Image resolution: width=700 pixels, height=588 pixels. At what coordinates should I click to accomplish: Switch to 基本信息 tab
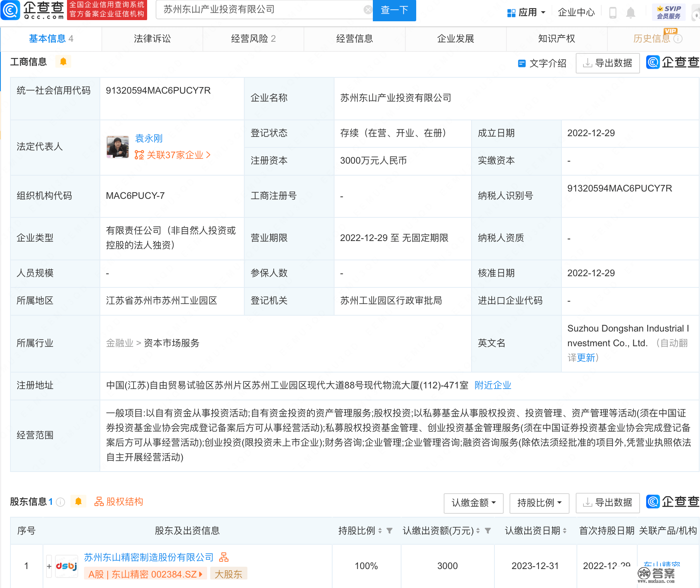coord(51,39)
